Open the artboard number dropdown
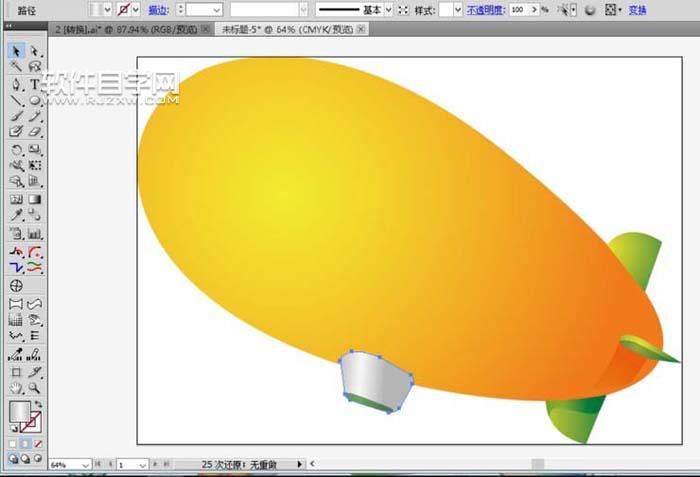700x477 pixels. click(x=142, y=465)
